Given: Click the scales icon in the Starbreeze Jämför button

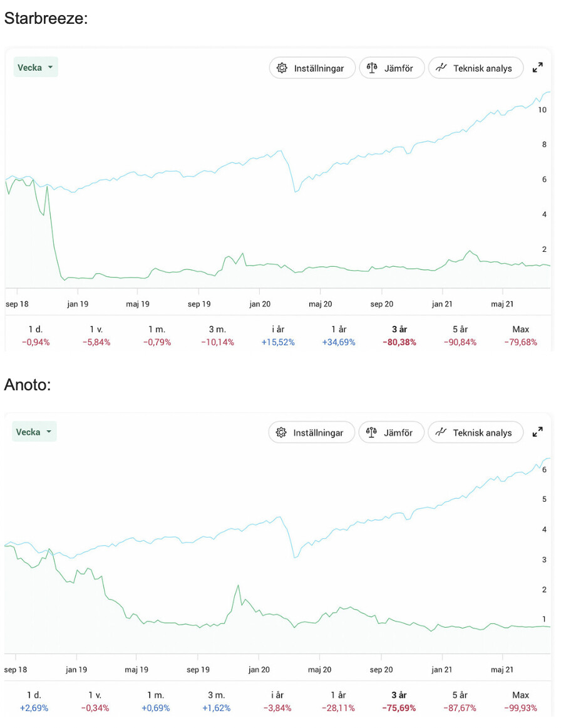Looking at the screenshot, I should [372, 68].
